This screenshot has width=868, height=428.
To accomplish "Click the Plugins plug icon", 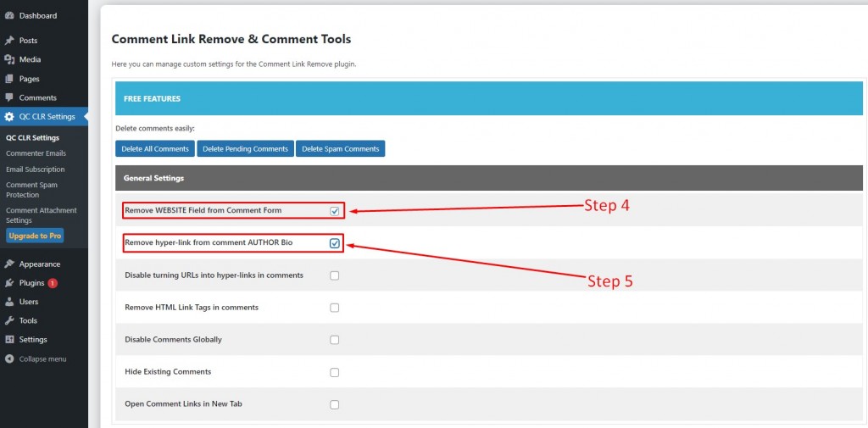I will (9, 283).
